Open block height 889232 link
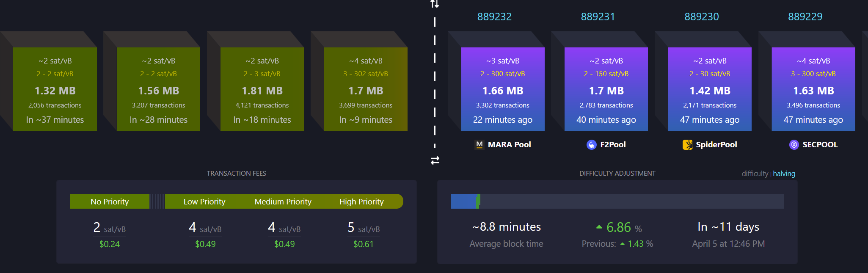The height and width of the screenshot is (273, 868). click(494, 17)
